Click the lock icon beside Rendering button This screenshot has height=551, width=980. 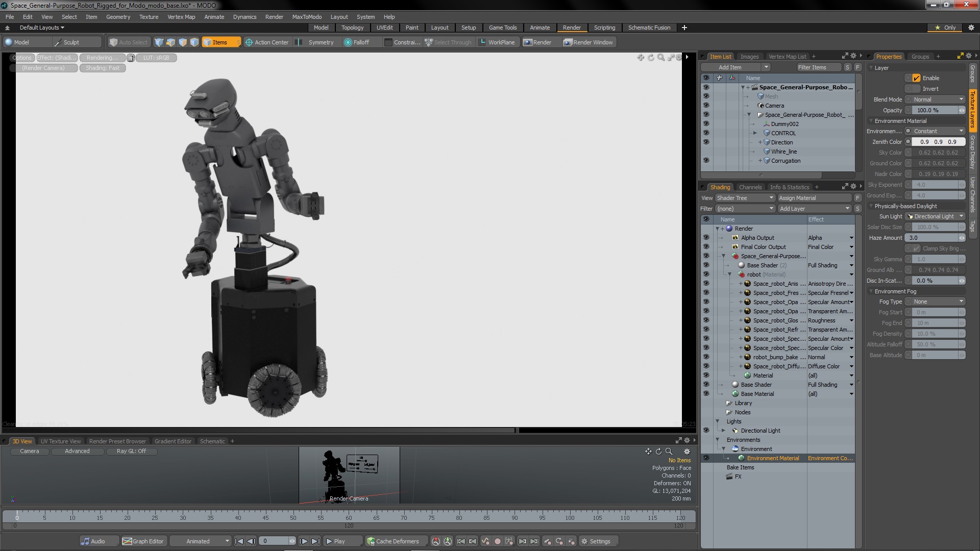coord(131,58)
